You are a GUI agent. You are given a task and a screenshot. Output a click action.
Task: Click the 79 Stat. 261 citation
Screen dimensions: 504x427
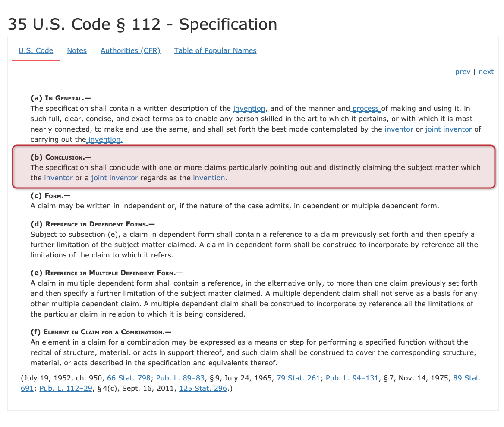298,377
